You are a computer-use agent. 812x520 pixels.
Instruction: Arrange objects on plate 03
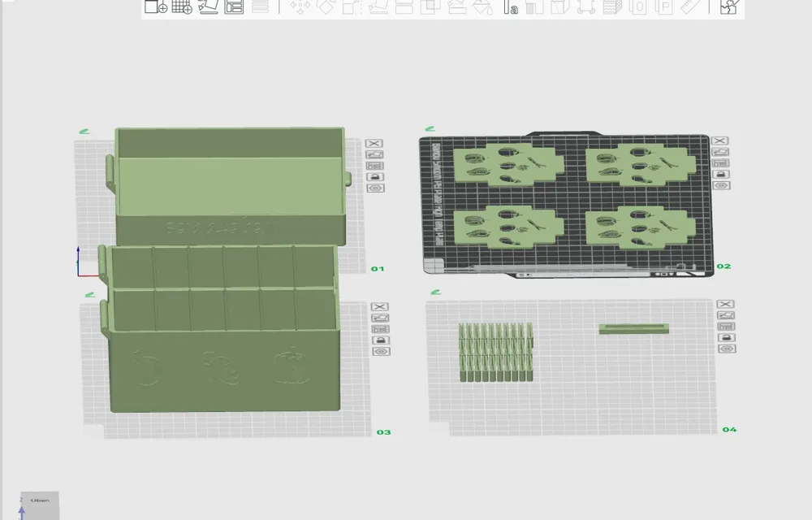point(380,329)
